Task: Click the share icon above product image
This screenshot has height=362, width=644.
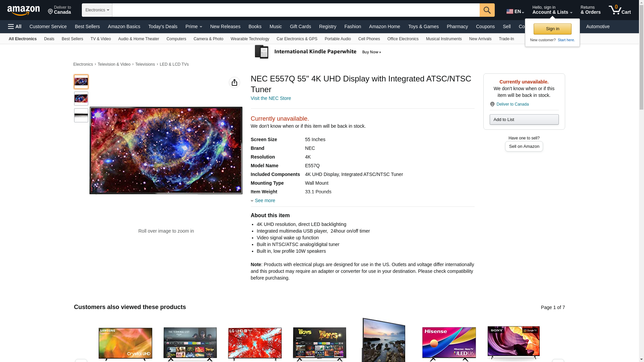Action: [234, 82]
